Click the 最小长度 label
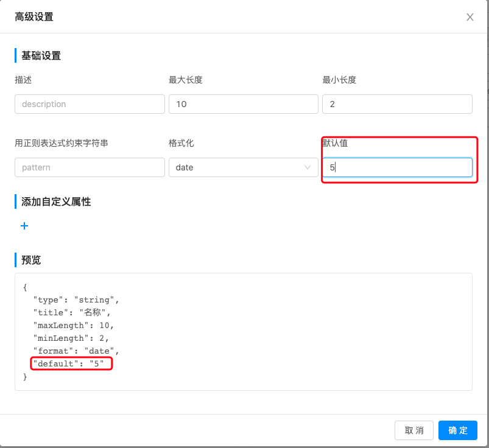489x448 pixels. pyautogui.click(x=339, y=80)
